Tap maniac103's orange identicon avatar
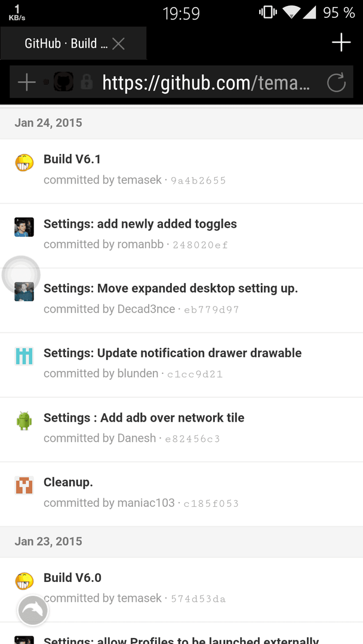 coord(24,485)
